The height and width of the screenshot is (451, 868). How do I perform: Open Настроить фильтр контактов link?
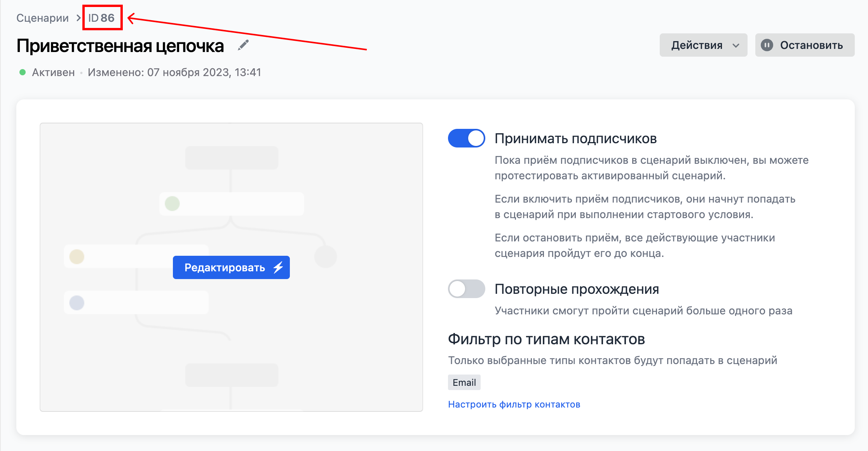(x=514, y=404)
